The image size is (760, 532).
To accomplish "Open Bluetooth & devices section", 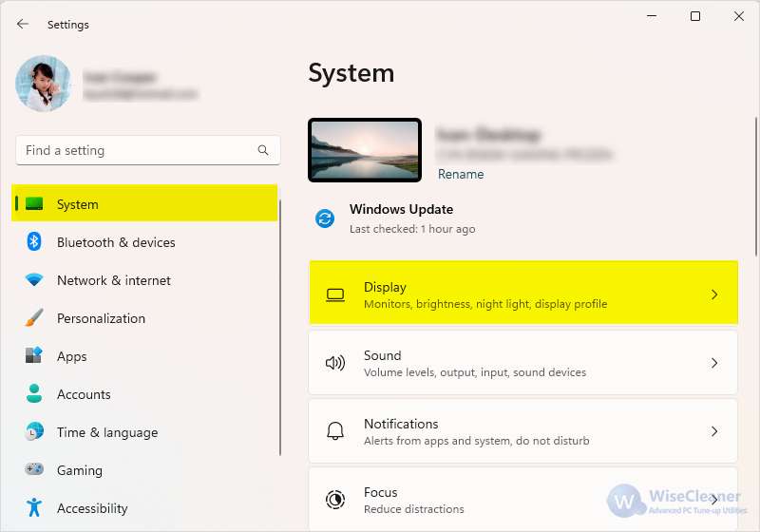I will click(145, 242).
